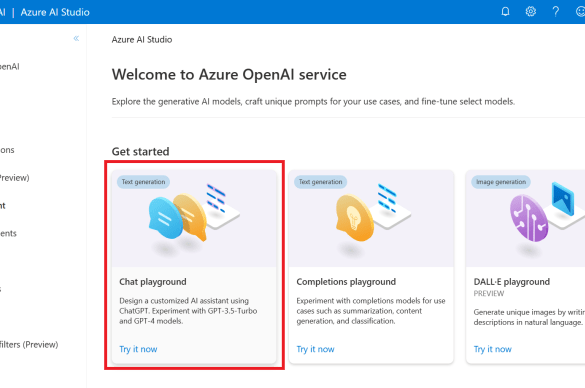Screen dimensions: 585x388
Task: Click the DALL·E playground title
Action: (512, 282)
